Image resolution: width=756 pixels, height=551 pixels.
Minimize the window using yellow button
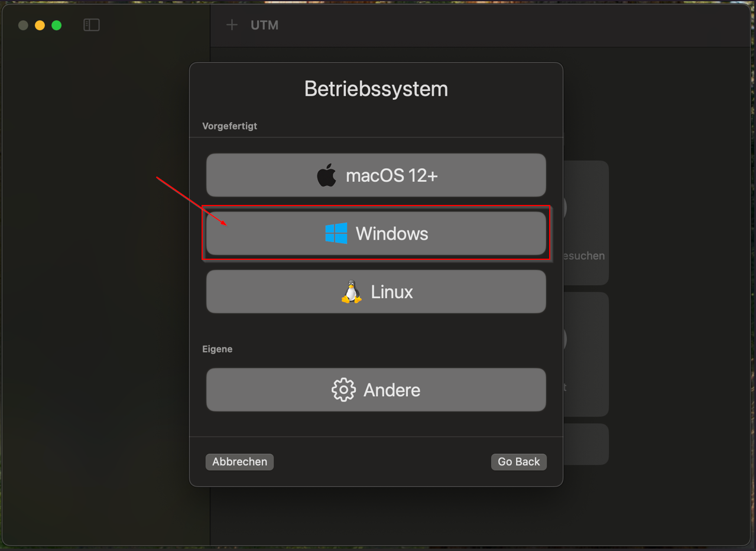40,25
